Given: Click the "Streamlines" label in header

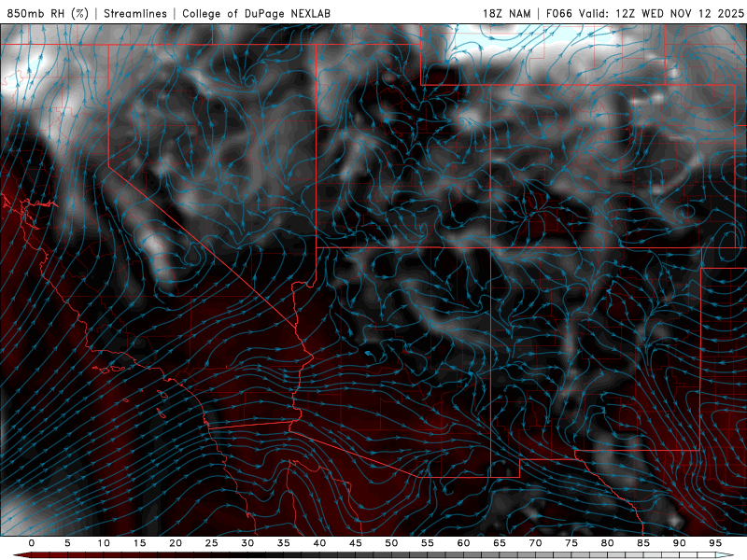Looking at the screenshot, I should pyautogui.click(x=135, y=13).
